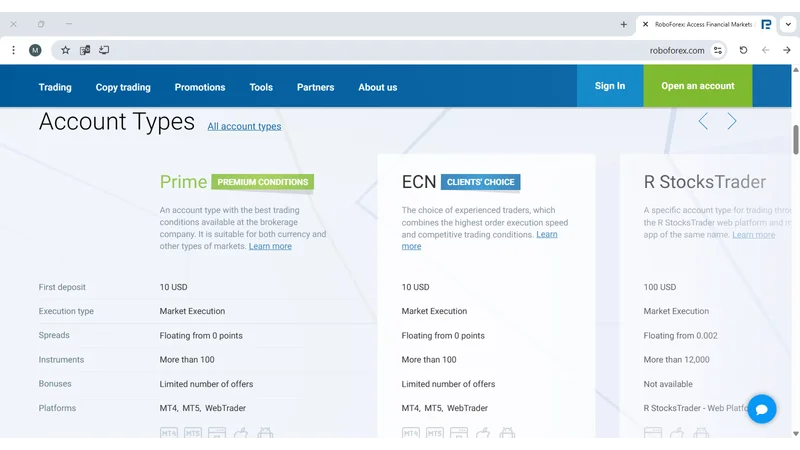The width and height of the screenshot is (800, 450).
Task: Click Floating from 0.002 spread value
Action: coord(681,336)
